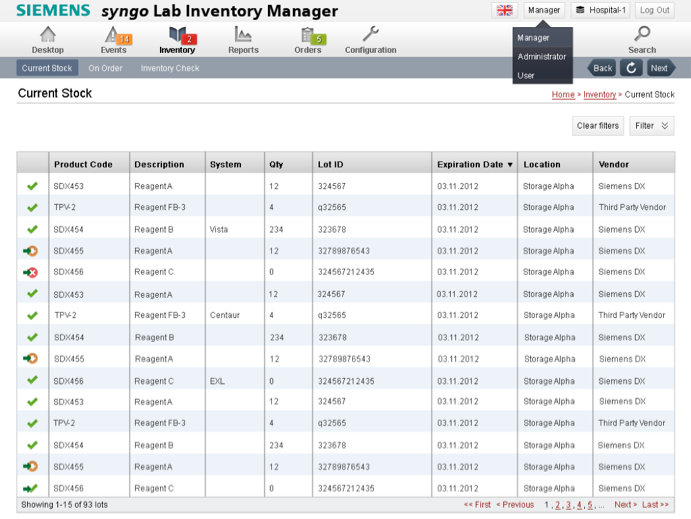Click the green check icon for lot 324567 first row
The width and height of the screenshot is (691, 519).
tap(32, 186)
